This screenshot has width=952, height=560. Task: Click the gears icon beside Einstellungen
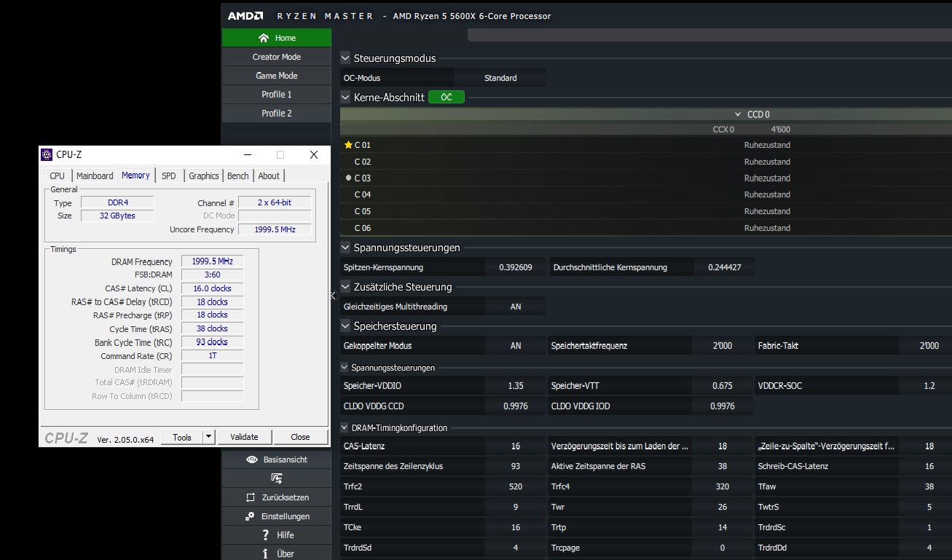(x=249, y=516)
